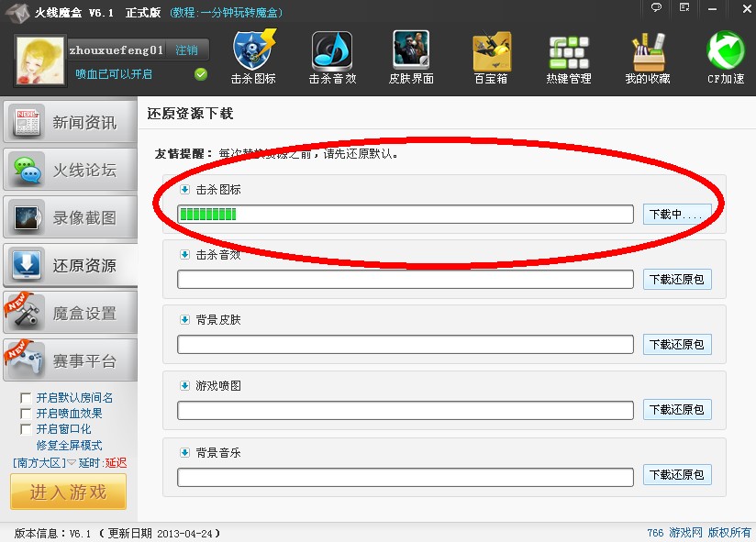Download restore pack for 击杀音效
The width and height of the screenshot is (756, 542).
click(x=677, y=280)
